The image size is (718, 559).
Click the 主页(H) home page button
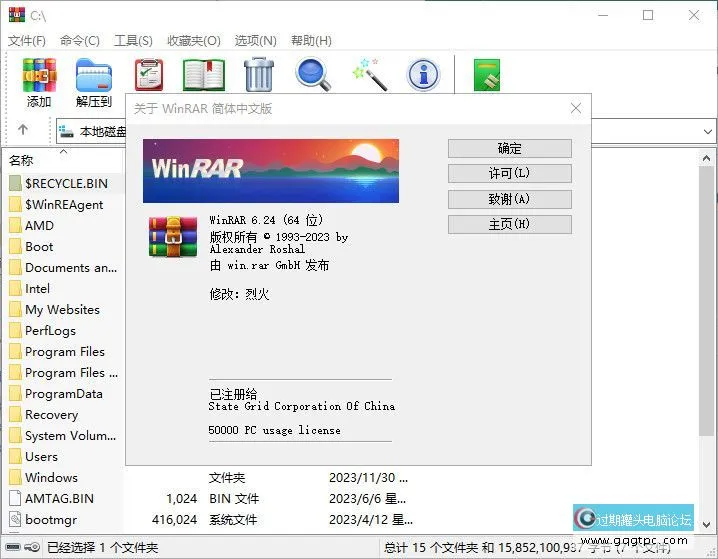509,223
